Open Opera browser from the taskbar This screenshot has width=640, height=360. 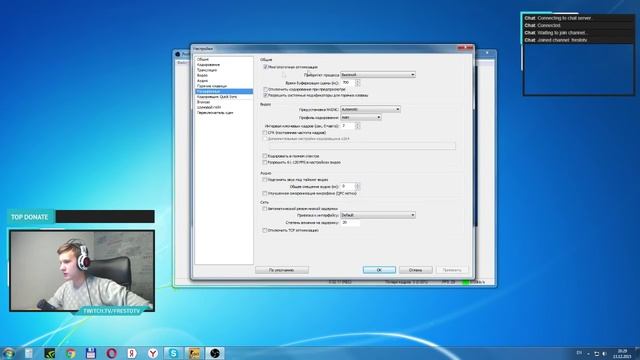pyautogui.click(x=111, y=353)
